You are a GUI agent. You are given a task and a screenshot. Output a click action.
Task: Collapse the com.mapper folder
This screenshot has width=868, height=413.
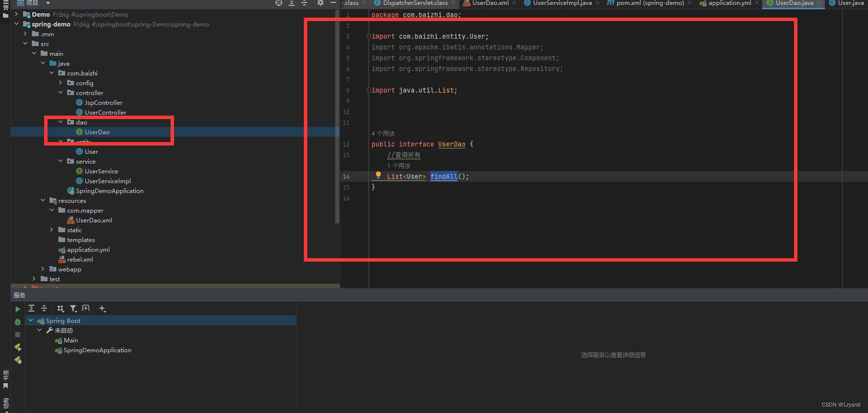pos(52,210)
